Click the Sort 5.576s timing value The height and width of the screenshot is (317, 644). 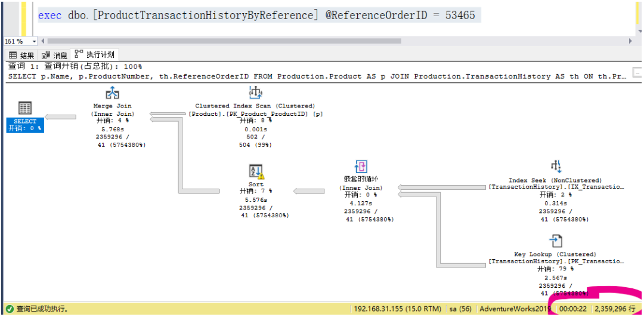(x=256, y=200)
